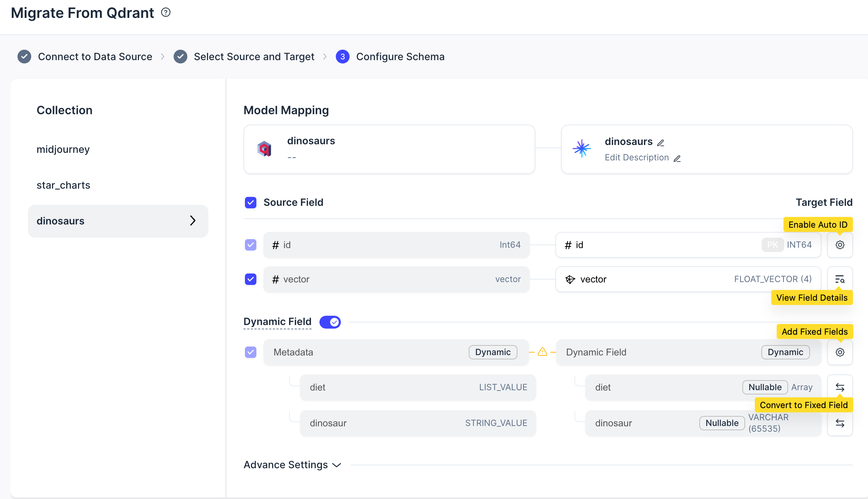868x499 pixels.
Task: Toggle the Metadata field checkbox
Action: (x=251, y=352)
